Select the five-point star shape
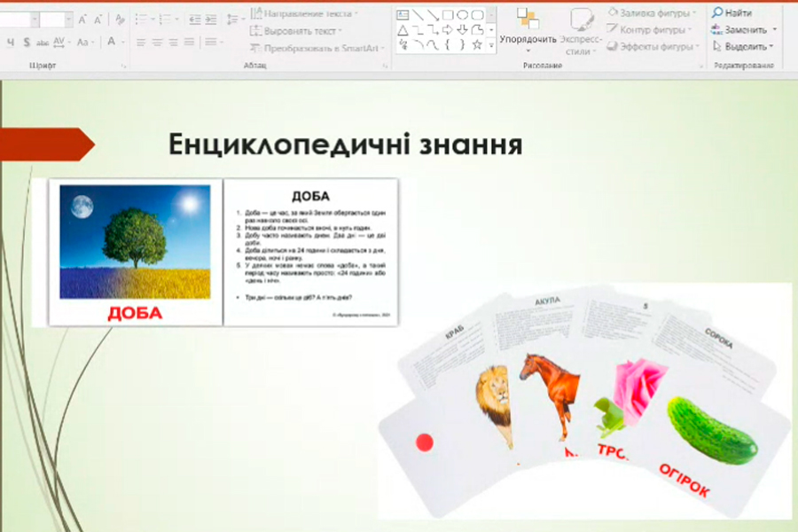This screenshot has width=798, height=532. (477, 45)
